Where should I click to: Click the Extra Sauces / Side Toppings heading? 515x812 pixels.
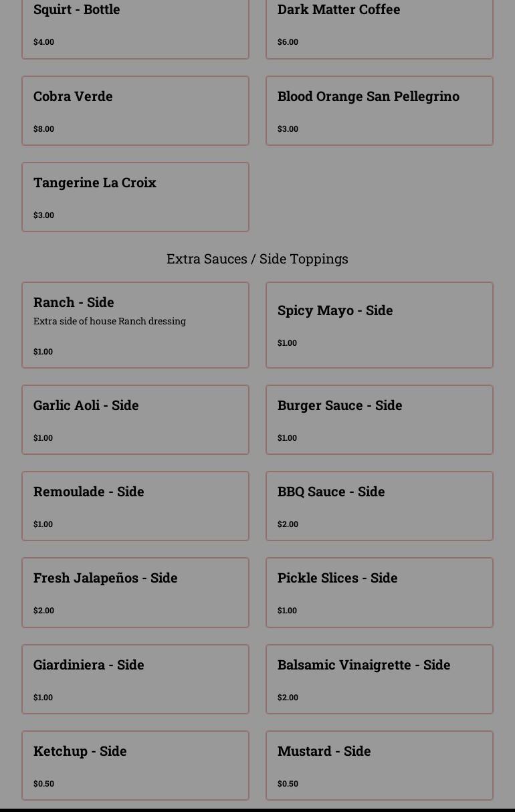[x=257, y=259]
